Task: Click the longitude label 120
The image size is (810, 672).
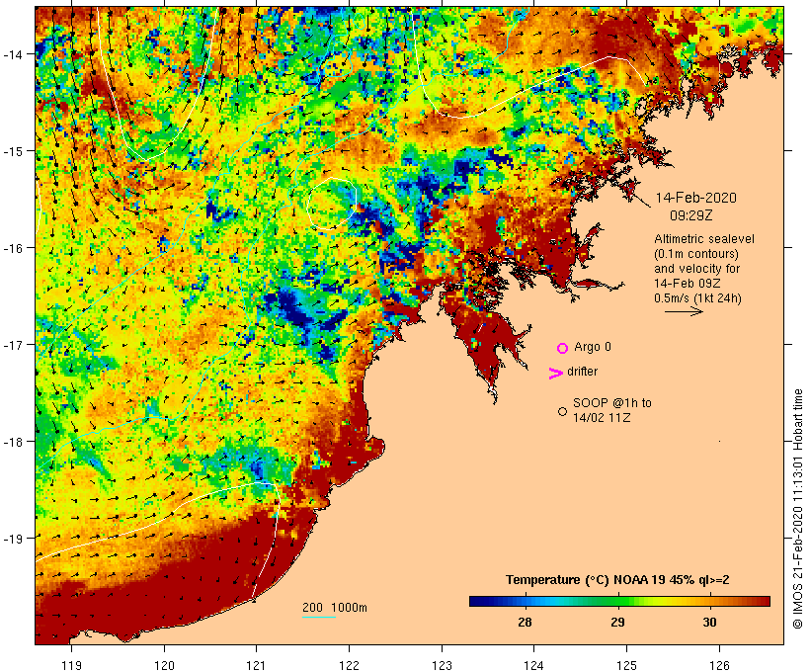Action: (164, 665)
